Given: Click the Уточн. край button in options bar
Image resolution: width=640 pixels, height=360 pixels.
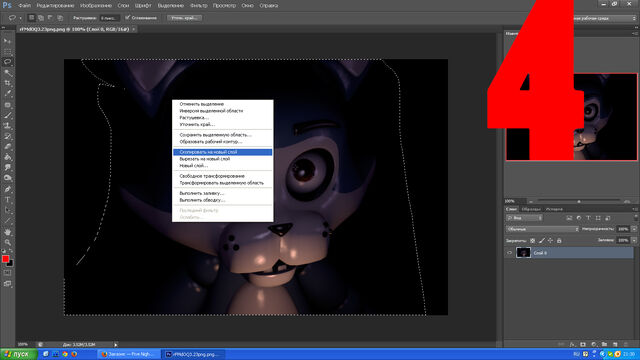Looking at the screenshot, I should coord(184,18).
